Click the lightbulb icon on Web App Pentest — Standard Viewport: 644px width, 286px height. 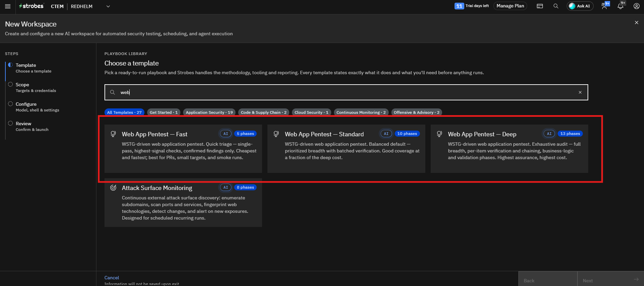coord(276,134)
